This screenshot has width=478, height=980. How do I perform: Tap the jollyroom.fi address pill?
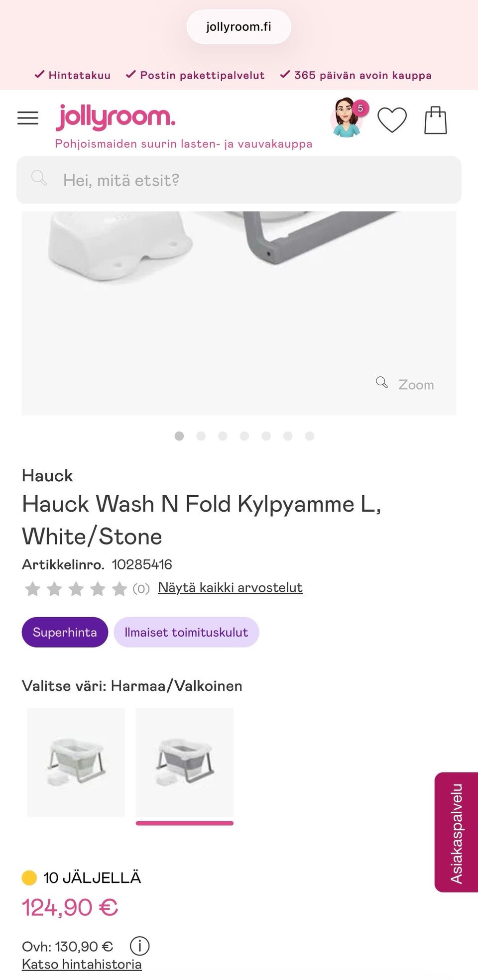(239, 27)
